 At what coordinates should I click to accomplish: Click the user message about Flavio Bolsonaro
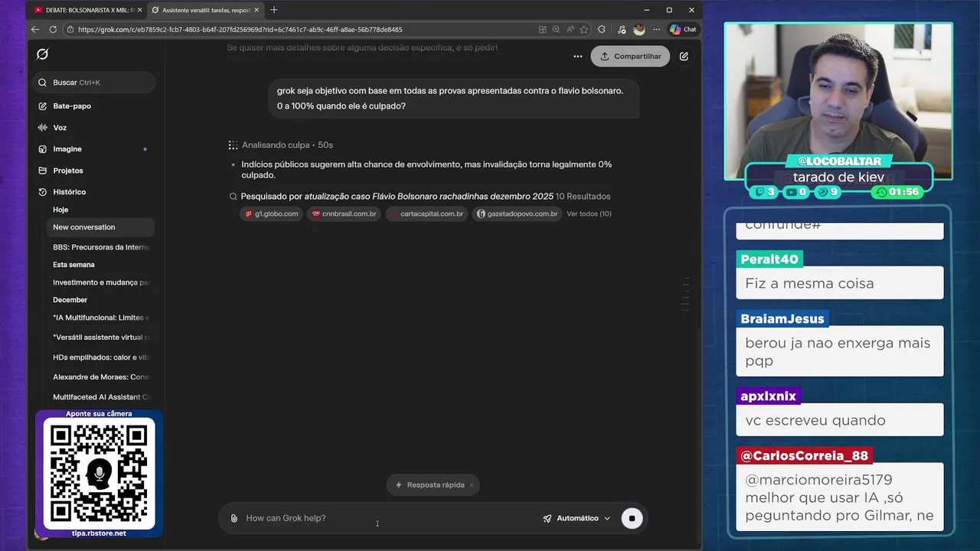coord(454,98)
